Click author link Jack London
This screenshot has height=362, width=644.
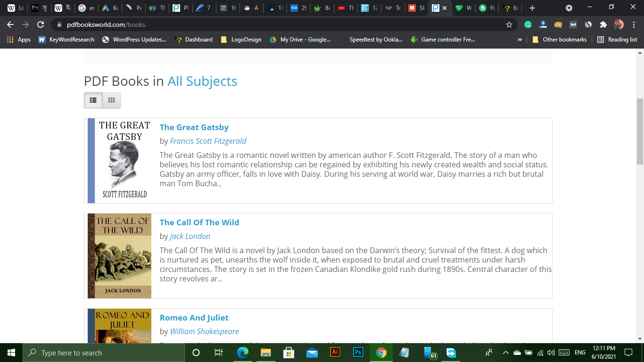coord(190,236)
